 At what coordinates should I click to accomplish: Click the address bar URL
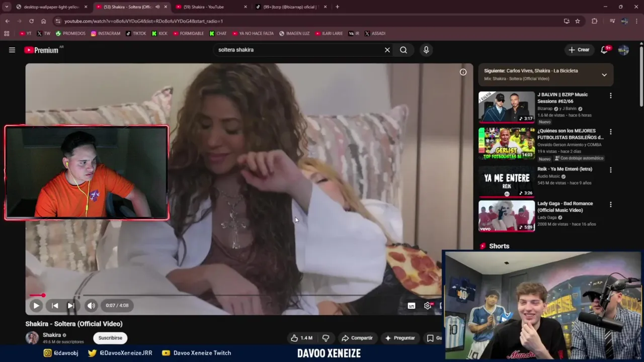tap(143, 21)
